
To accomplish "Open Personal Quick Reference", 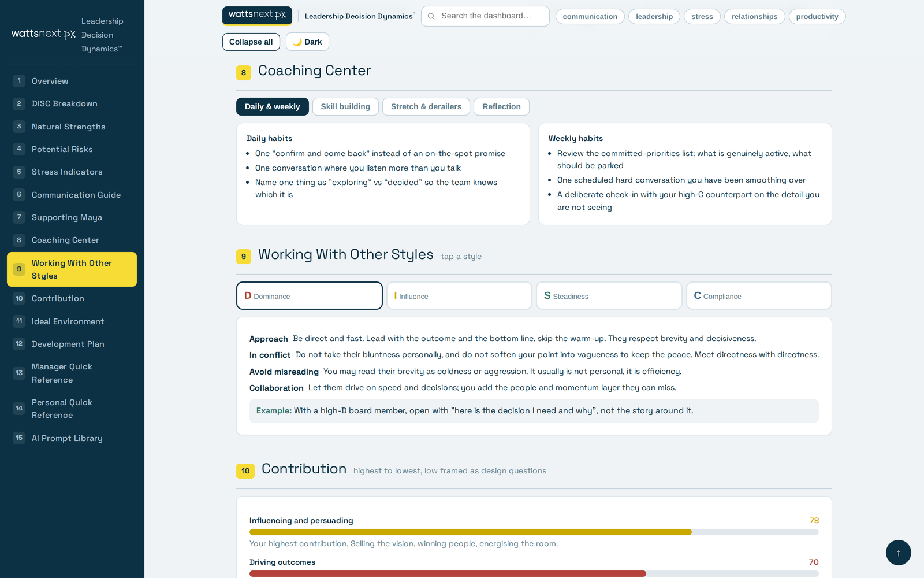I will tap(72, 409).
